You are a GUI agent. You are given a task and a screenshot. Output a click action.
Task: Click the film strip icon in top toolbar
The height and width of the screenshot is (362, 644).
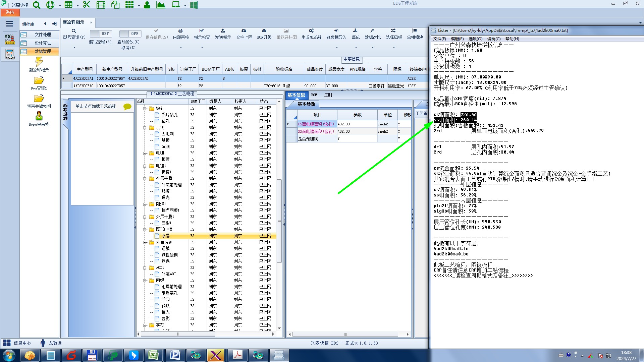pos(101,5)
